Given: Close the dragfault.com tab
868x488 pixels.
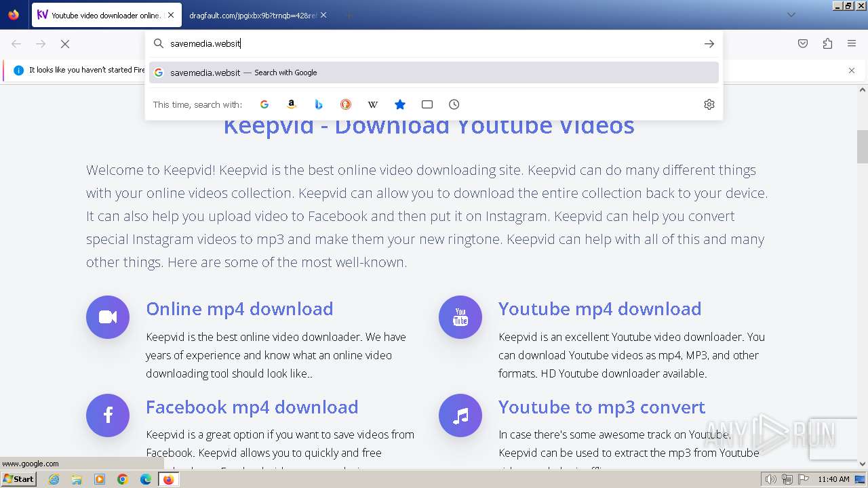Looking at the screenshot, I should click(x=323, y=15).
